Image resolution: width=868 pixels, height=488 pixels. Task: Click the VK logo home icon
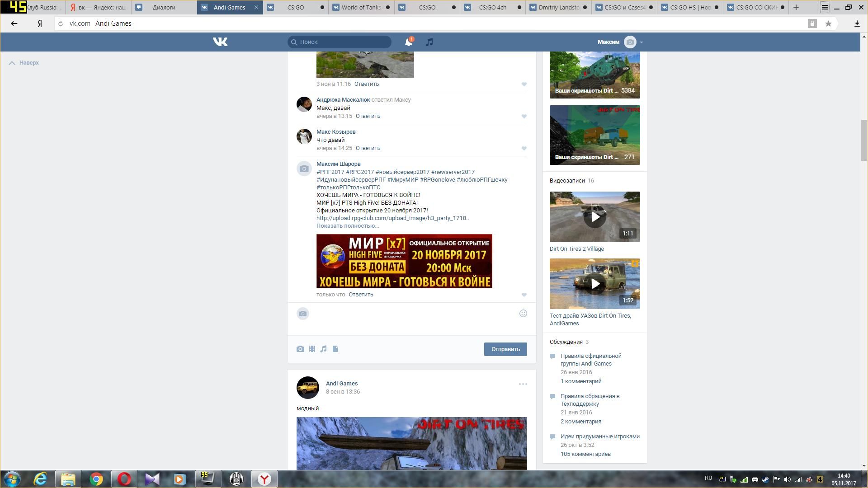220,42
